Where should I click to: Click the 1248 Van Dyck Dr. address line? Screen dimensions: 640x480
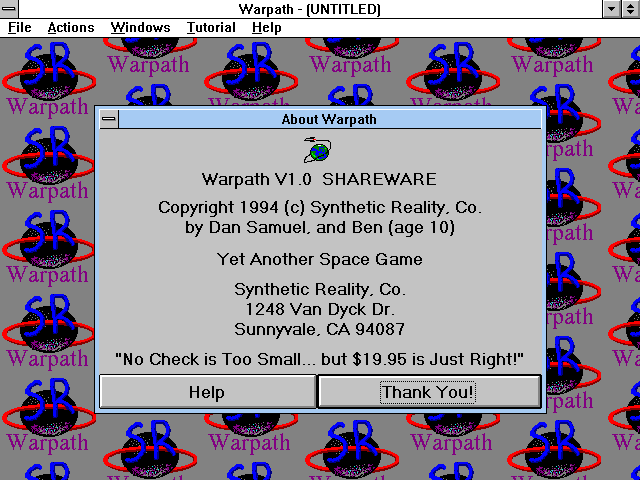pos(319,309)
